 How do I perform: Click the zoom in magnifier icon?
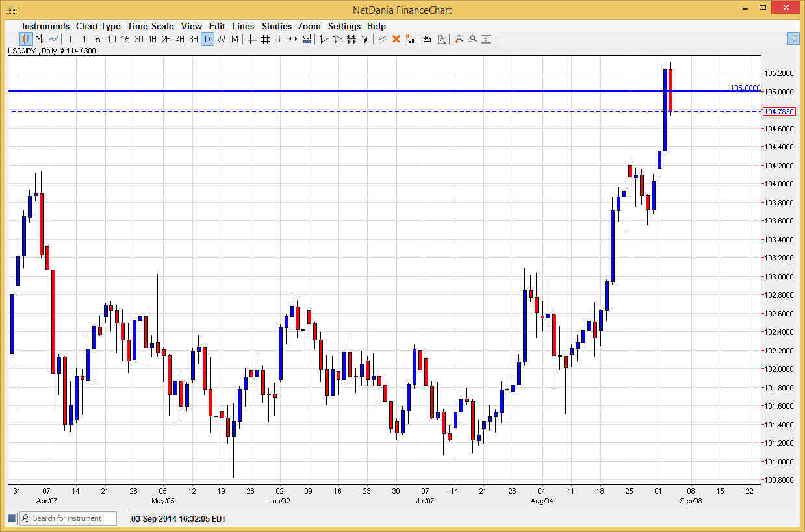(x=458, y=39)
